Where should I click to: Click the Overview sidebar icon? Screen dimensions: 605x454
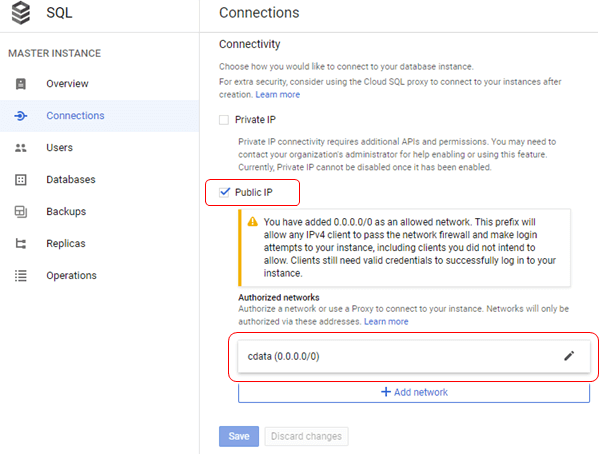(x=21, y=84)
